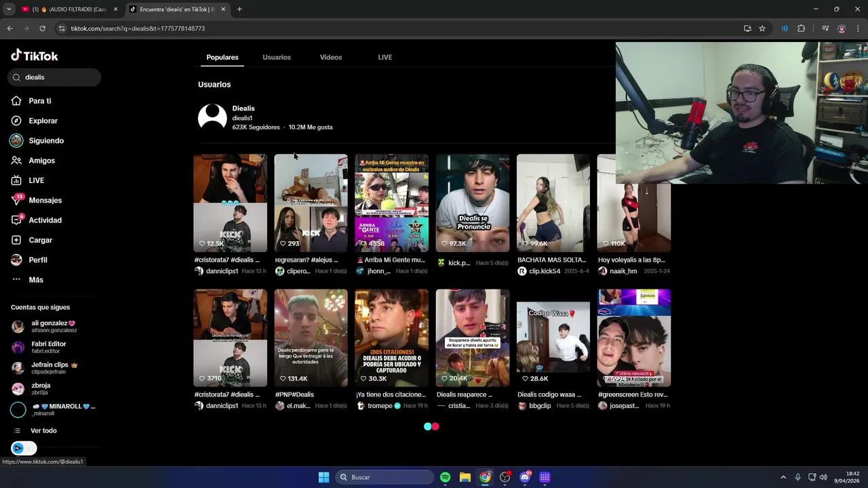Click the Ver todo list icon
This screenshot has height=488, width=868.
(18, 430)
